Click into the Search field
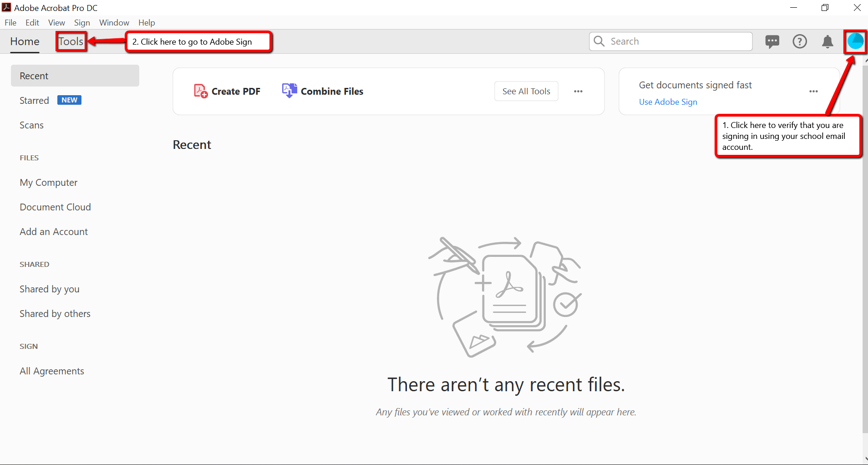The width and height of the screenshot is (868, 465). click(x=670, y=41)
